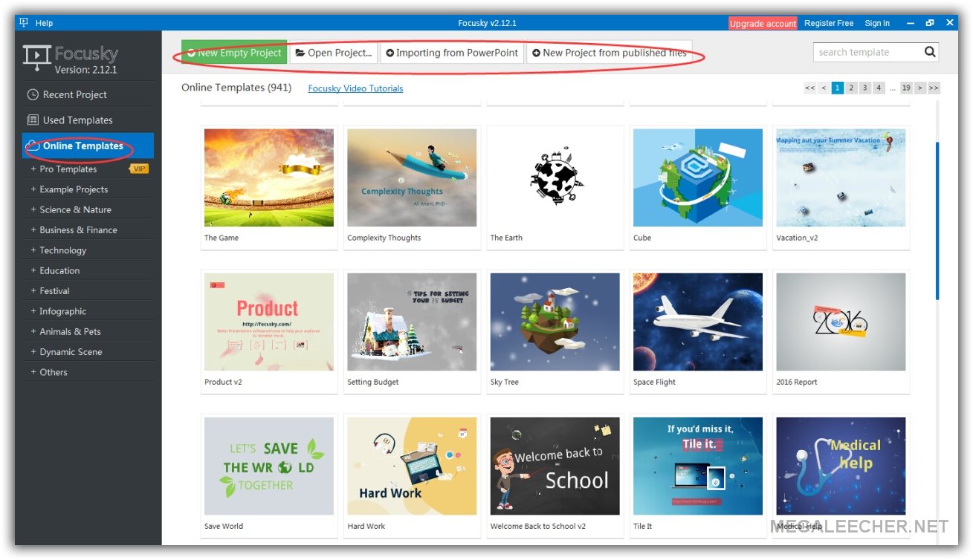This screenshot has height=560, width=973.
Task: Expand the Pro Templates category
Action: click(x=68, y=169)
